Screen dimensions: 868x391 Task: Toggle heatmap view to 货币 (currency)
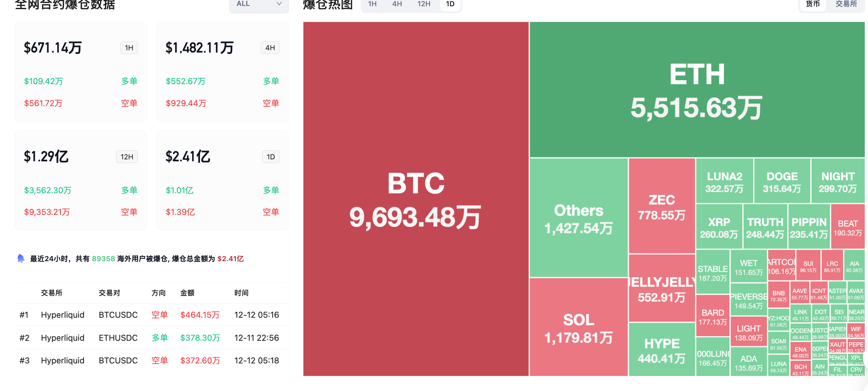coord(813,4)
